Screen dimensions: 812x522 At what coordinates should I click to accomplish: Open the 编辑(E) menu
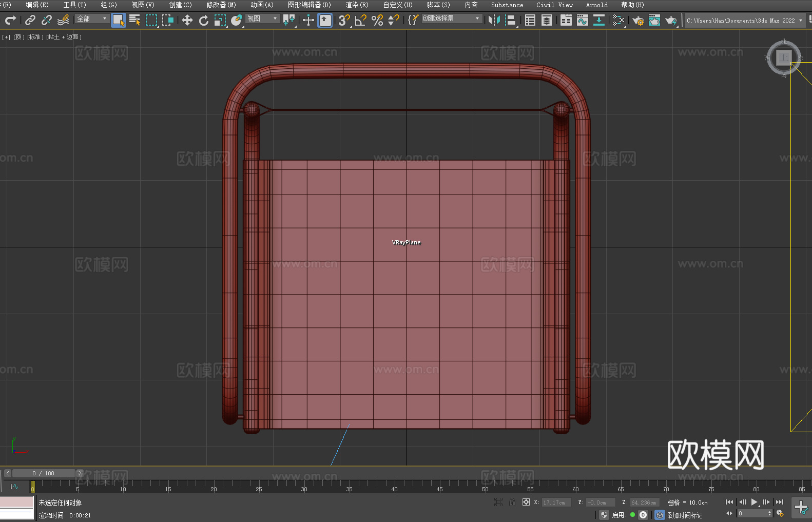(x=37, y=5)
